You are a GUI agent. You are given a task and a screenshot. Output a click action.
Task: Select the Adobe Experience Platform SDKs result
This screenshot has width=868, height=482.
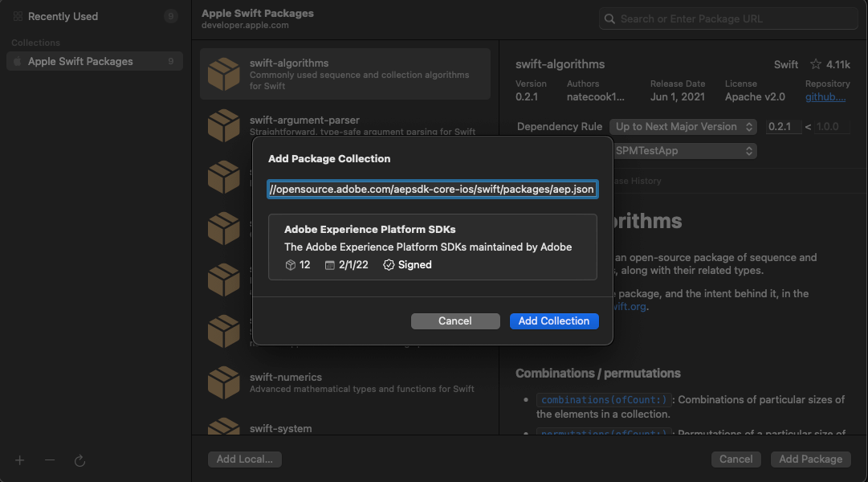(x=432, y=247)
